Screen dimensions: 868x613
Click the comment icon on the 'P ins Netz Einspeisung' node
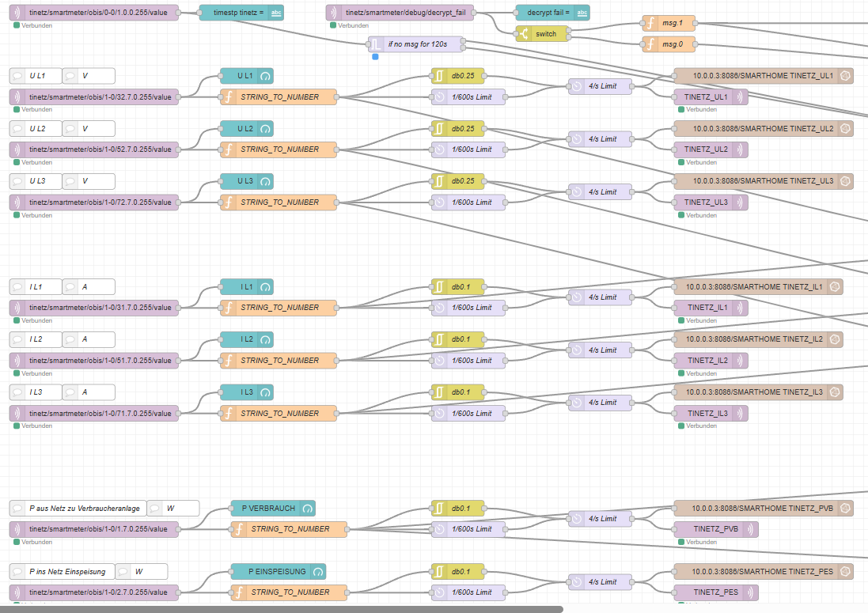(x=17, y=571)
